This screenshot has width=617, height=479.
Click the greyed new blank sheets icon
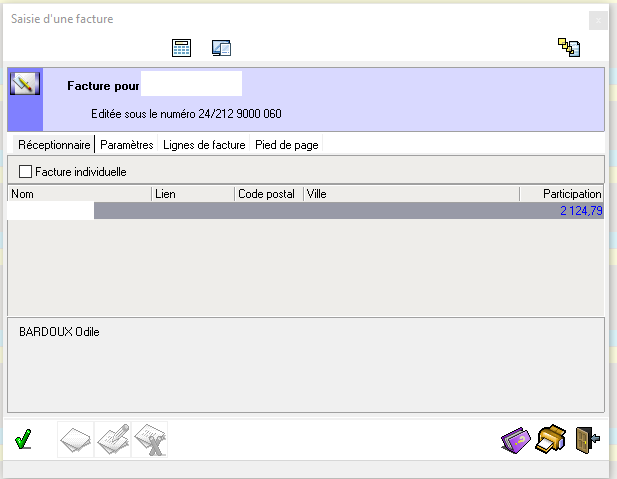[76, 440]
